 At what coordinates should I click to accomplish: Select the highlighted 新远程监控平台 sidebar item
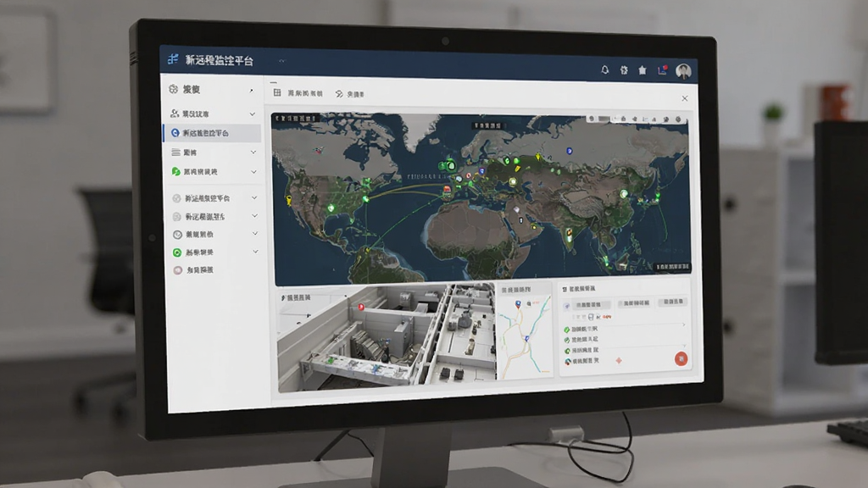pos(213,133)
